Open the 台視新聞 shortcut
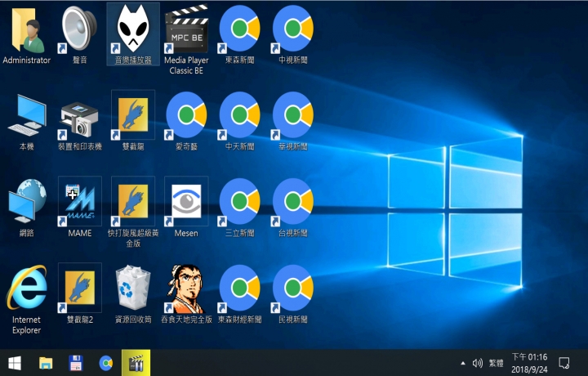Viewport: 588px width, 376px height. [x=293, y=202]
